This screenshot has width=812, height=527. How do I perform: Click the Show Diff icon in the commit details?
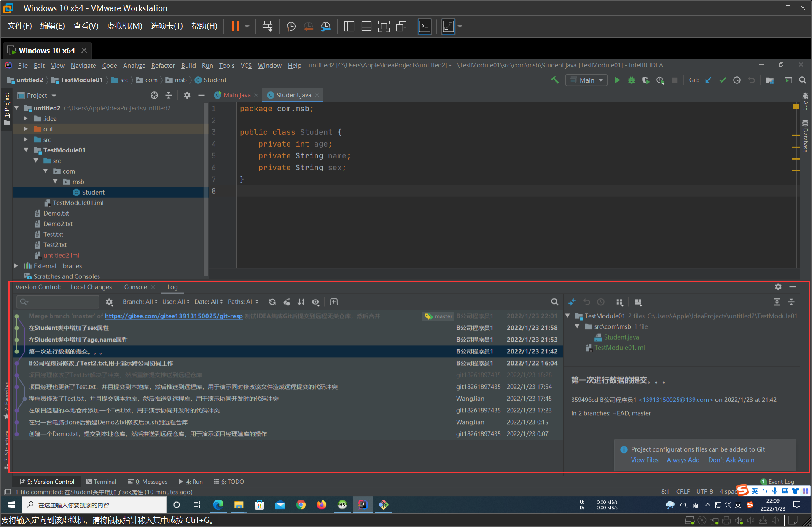pos(572,302)
